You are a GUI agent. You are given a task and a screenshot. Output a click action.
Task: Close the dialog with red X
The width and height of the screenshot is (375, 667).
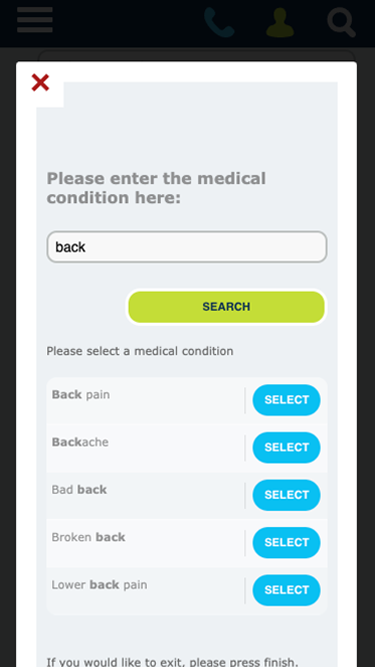40,83
